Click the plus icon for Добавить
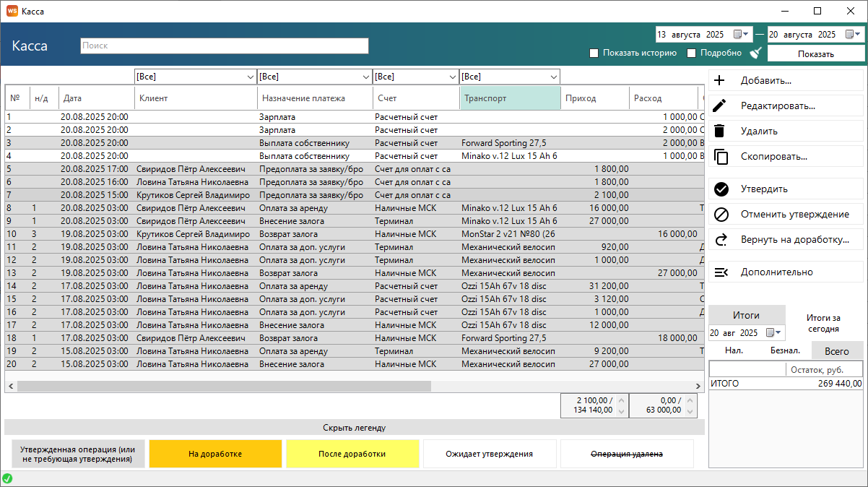868x487 pixels. click(x=720, y=81)
